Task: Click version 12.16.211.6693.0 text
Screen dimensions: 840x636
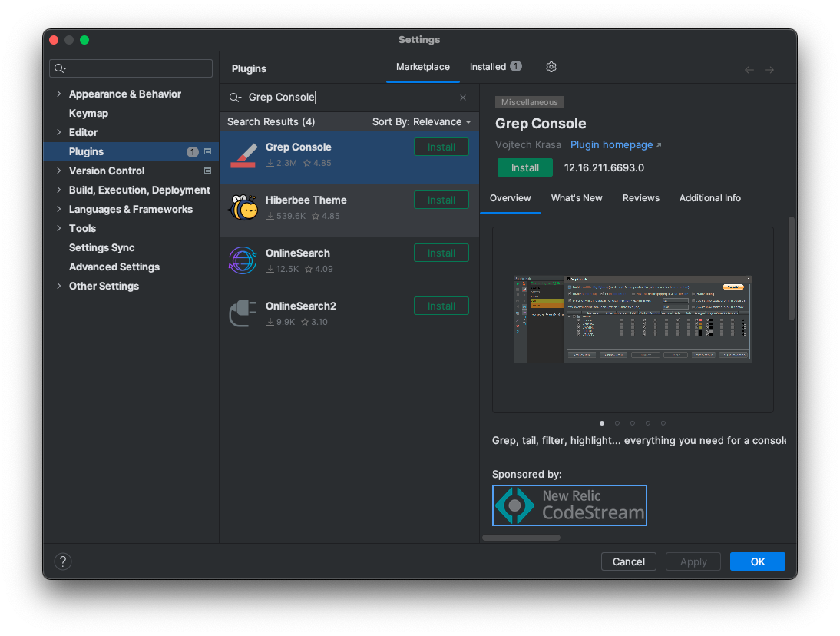Action: [604, 167]
